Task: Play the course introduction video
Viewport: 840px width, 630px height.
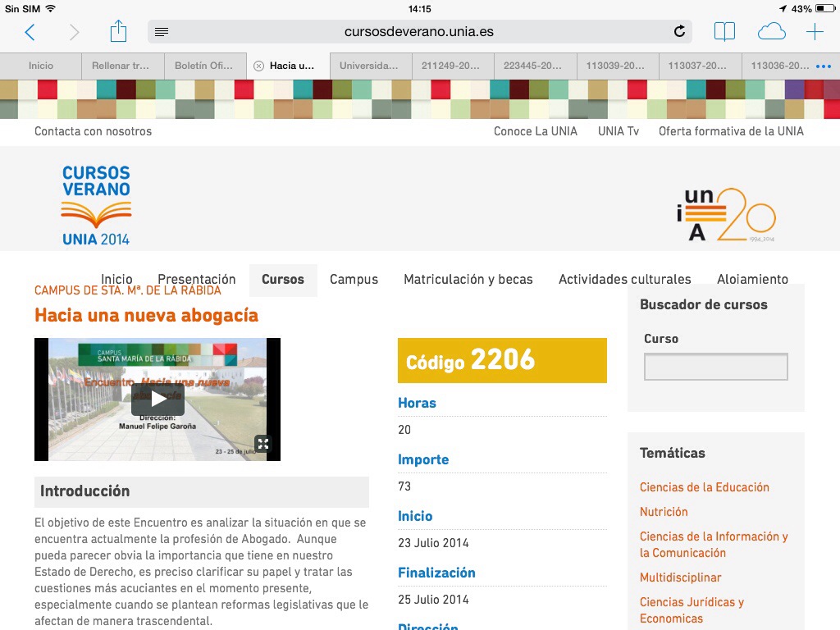Action: [157, 399]
